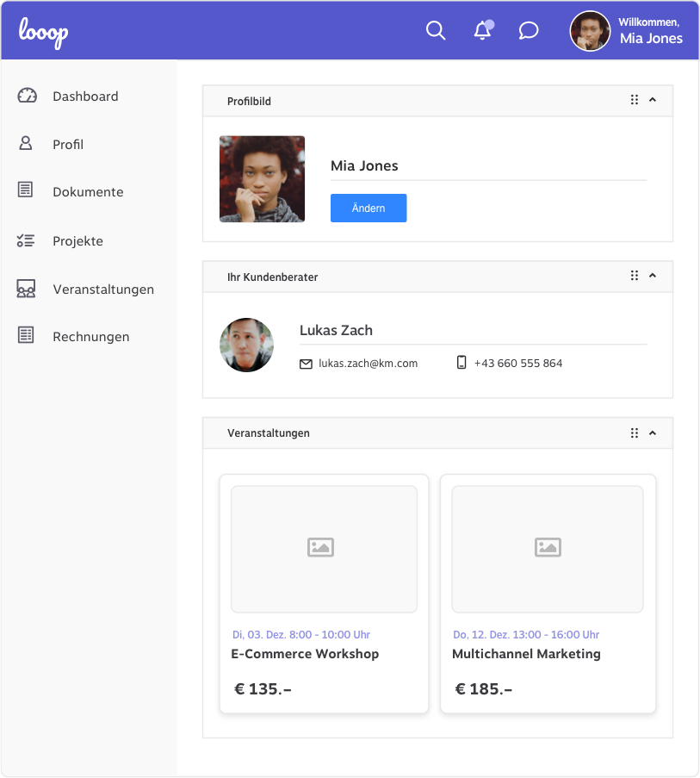Open Projekte from the sidebar
This screenshot has width=700, height=778.
point(77,241)
